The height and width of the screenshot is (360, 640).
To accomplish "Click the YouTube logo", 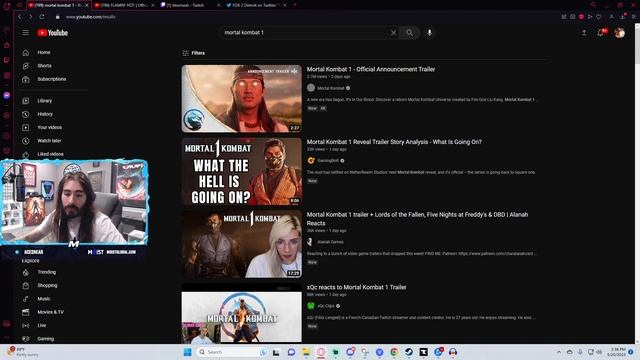I will pyautogui.click(x=53, y=33).
